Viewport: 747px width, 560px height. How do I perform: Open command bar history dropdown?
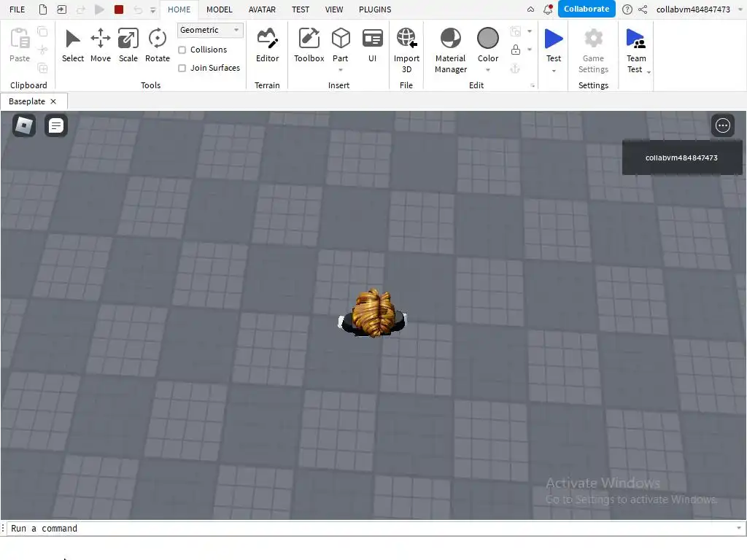click(739, 528)
